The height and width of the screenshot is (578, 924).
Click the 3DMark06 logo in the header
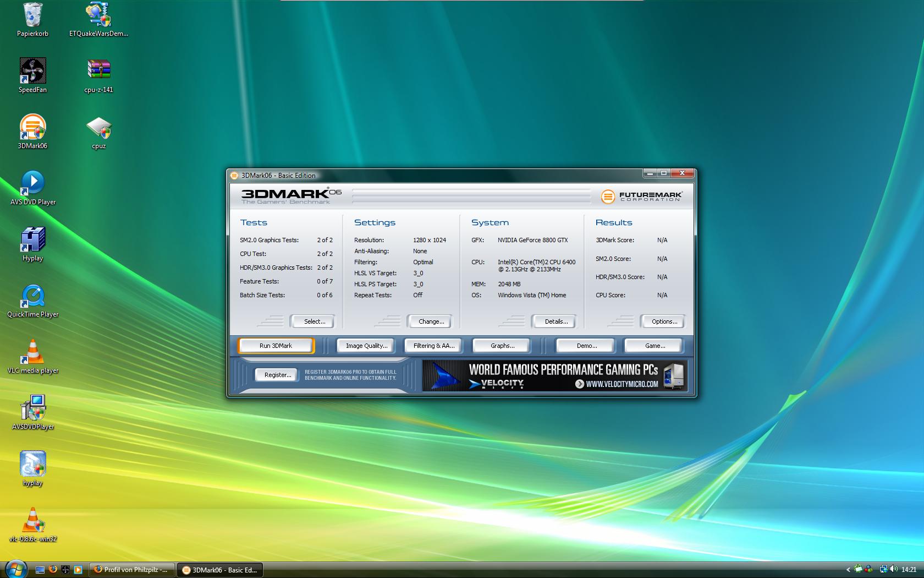click(x=291, y=195)
